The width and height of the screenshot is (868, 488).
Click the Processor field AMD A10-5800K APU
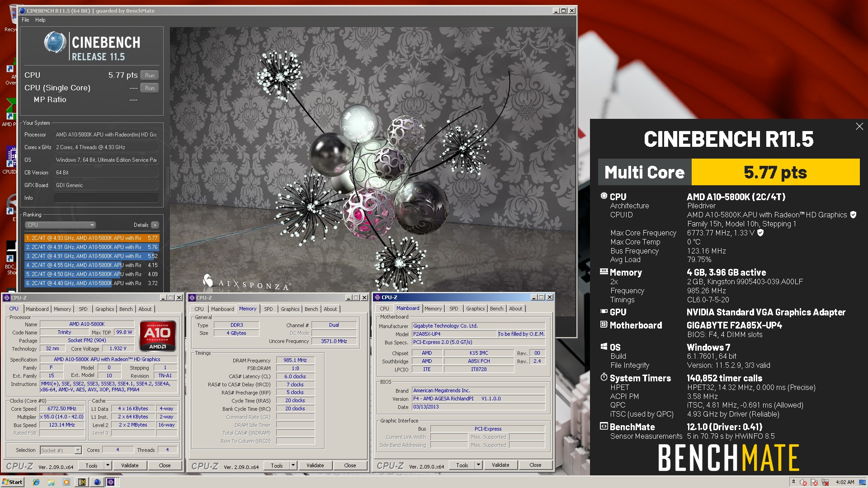106,135
